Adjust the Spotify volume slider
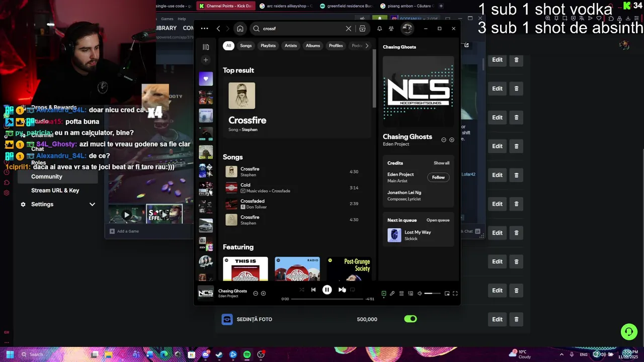Image resolution: width=644 pixels, height=362 pixels. tap(433, 294)
